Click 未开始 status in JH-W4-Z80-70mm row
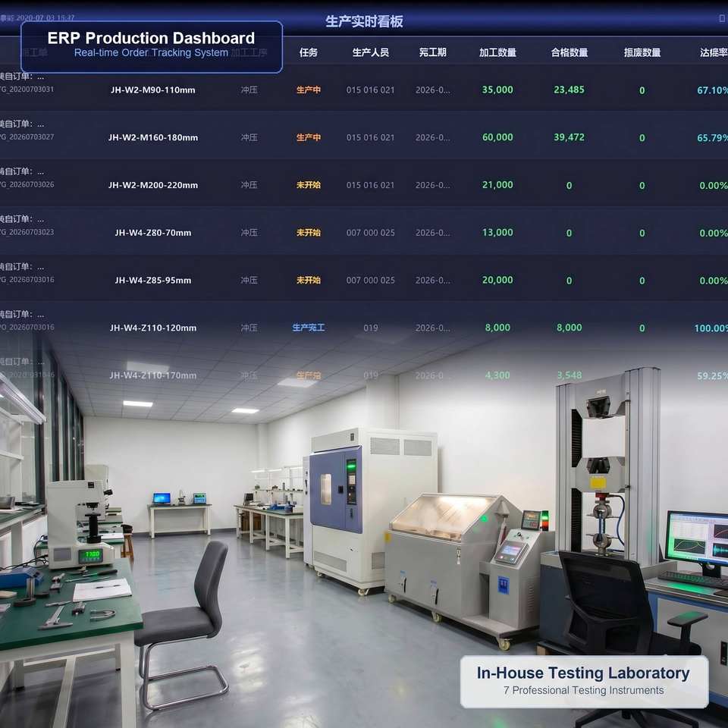The image size is (728, 728). (x=309, y=233)
